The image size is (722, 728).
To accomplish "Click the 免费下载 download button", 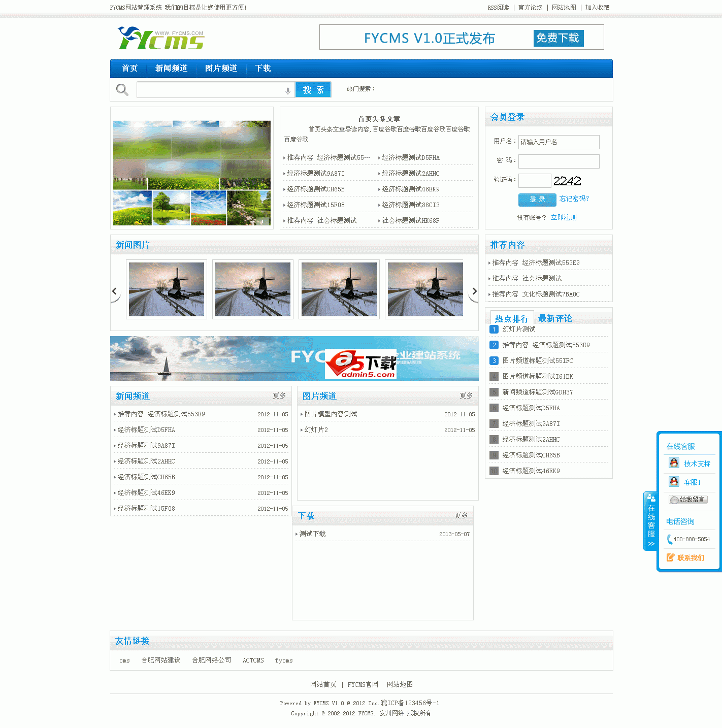I will pyautogui.click(x=558, y=38).
